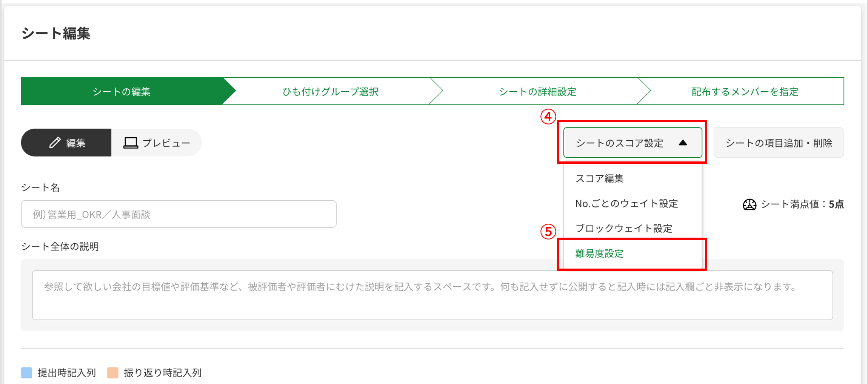Switch to プレビュー mode toggle
Screen dimensions: 868x384
pyautogui.click(x=156, y=143)
